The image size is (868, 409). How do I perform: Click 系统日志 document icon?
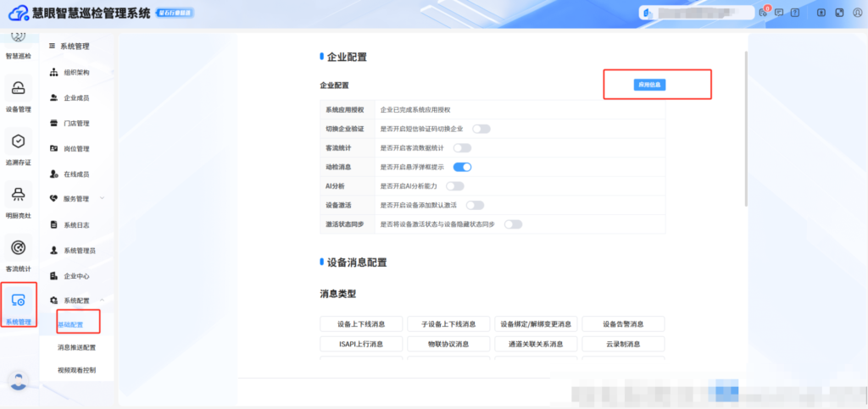53,225
